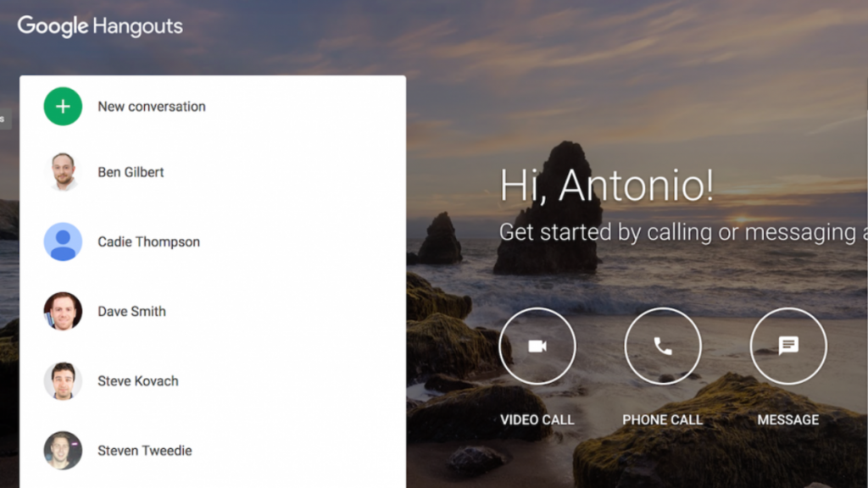868x488 pixels.
Task: Start a video call with camera icon
Action: [x=537, y=347]
